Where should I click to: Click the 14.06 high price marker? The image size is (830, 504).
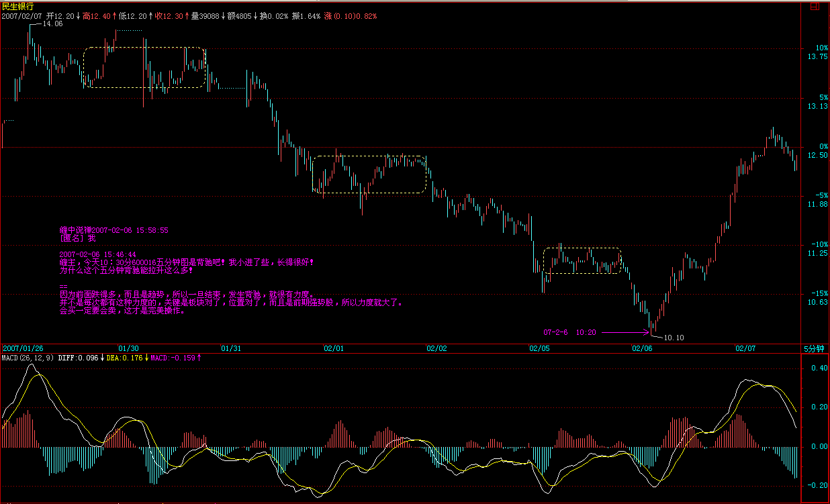click(52, 23)
